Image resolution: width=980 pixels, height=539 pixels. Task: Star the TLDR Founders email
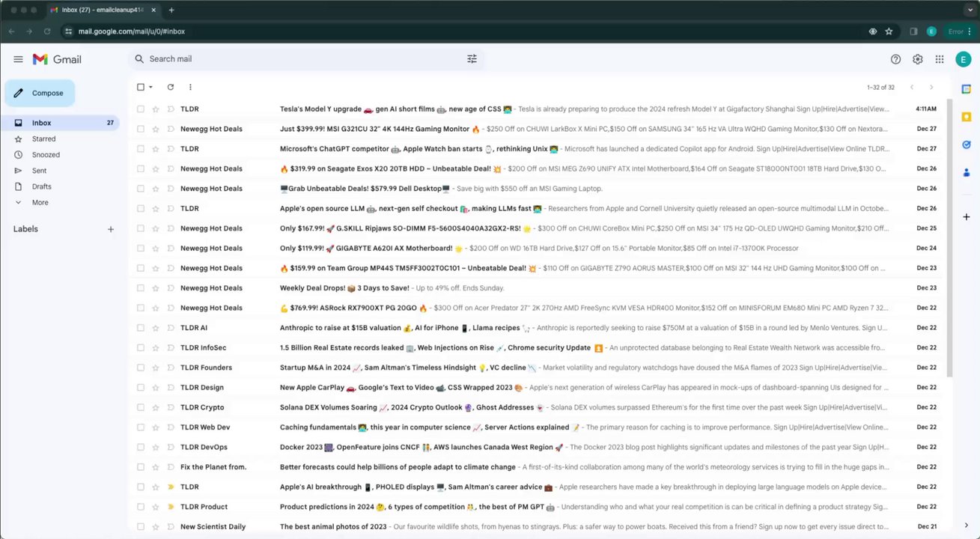pyautogui.click(x=156, y=368)
